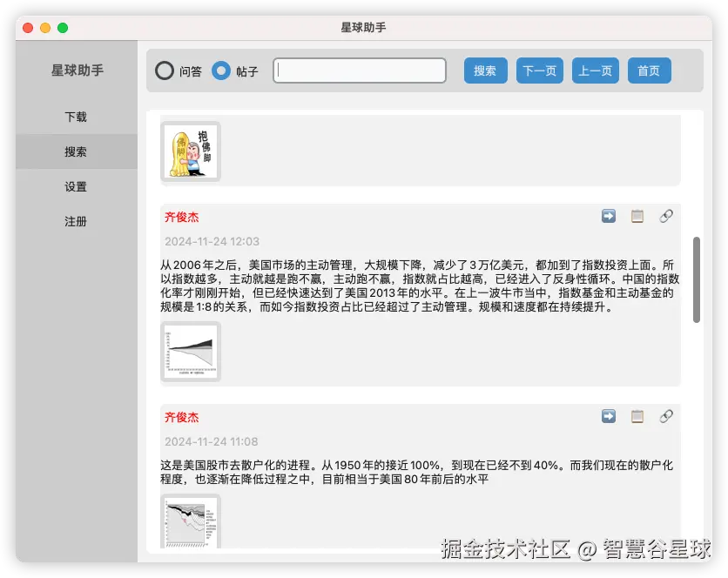Click the 搜索 button
The image size is (728, 578).
click(x=485, y=71)
